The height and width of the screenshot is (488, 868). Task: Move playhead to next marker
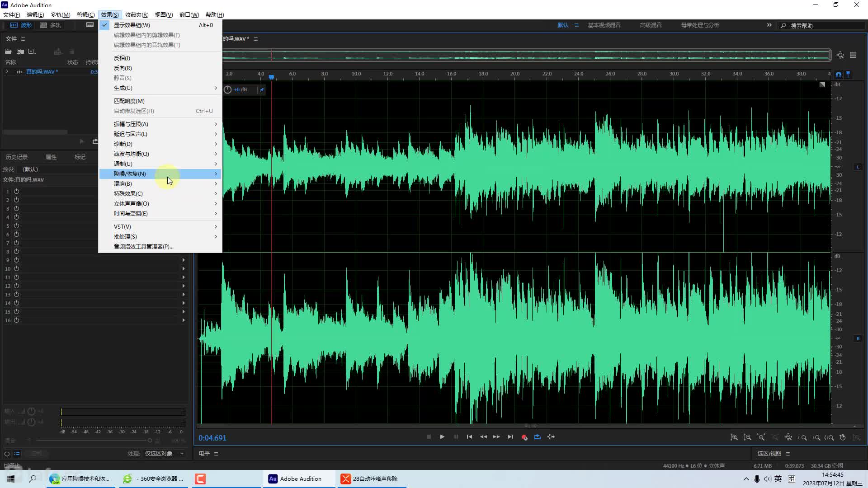510,437
